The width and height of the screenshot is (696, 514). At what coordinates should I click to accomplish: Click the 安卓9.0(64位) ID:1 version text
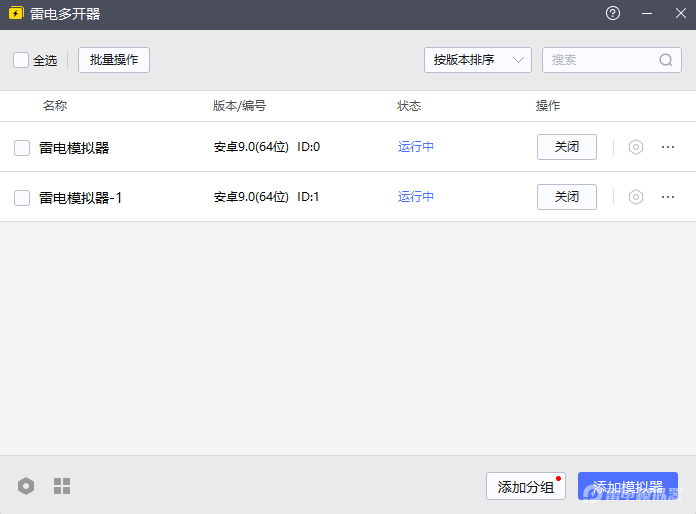pyautogui.click(x=266, y=197)
